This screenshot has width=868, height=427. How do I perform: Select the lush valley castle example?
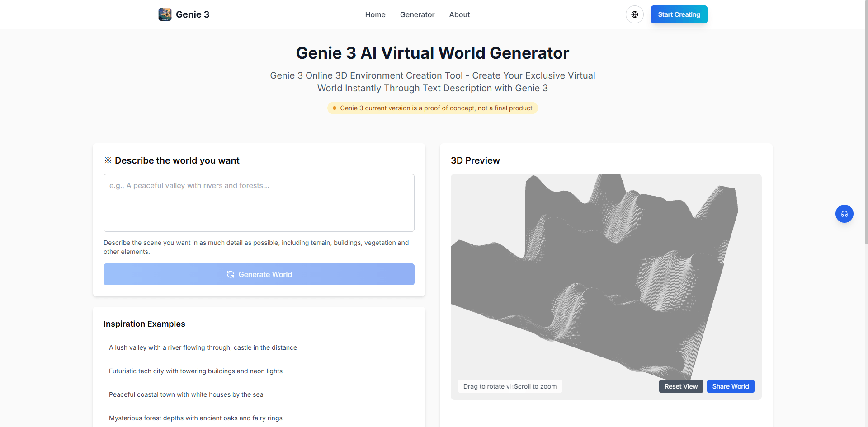pyautogui.click(x=203, y=347)
